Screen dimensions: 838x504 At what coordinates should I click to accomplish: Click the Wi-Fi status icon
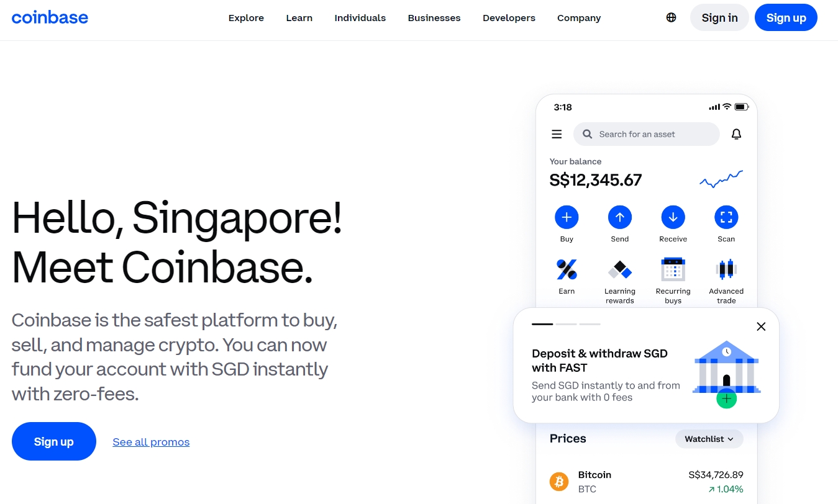(727, 107)
